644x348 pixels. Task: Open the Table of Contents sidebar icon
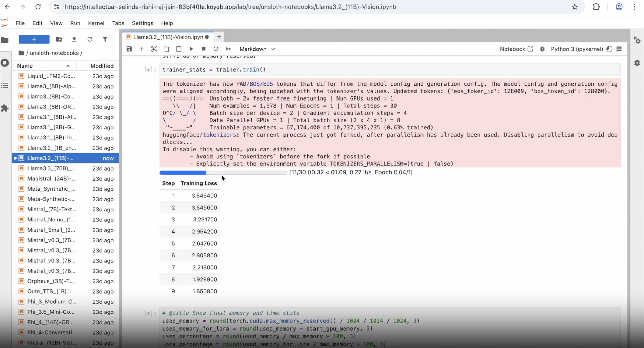pyautogui.click(x=5, y=85)
